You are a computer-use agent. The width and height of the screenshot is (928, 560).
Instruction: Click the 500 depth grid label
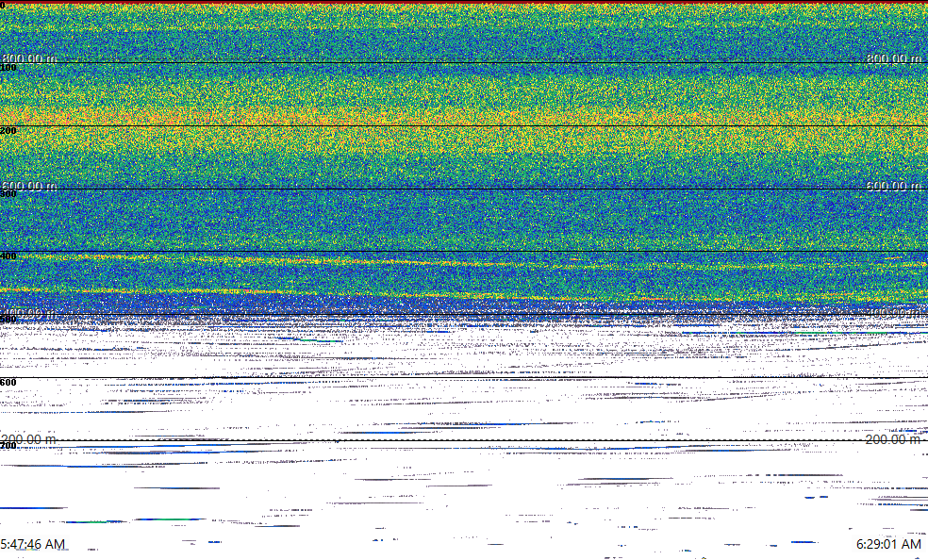click(x=8, y=320)
